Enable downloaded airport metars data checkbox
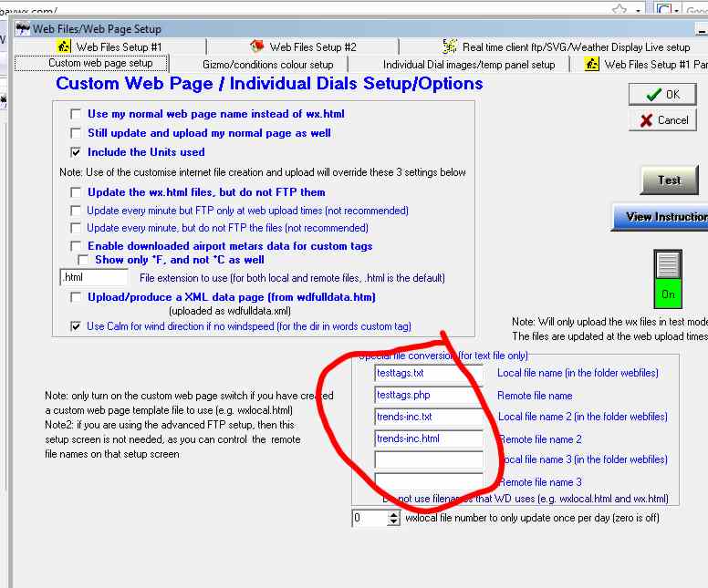The height and width of the screenshot is (588, 708). (x=76, y=246)
